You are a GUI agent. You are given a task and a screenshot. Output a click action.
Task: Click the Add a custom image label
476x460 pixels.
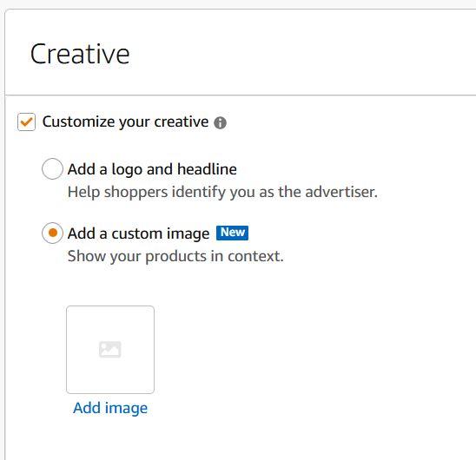click(x=138, y=233)
